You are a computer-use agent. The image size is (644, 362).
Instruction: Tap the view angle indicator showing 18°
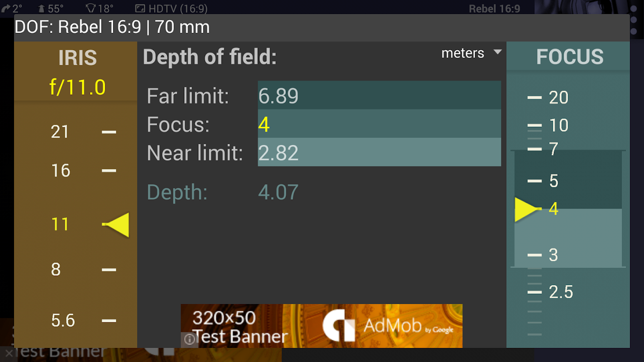click(x=99, y=8)
